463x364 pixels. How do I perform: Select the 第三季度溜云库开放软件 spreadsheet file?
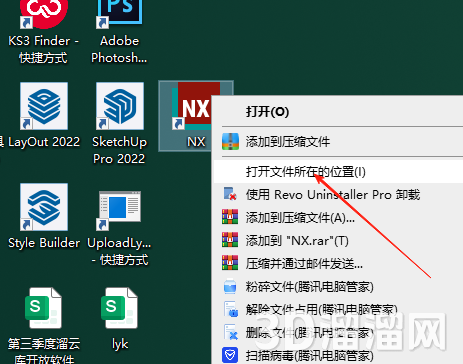43,308
